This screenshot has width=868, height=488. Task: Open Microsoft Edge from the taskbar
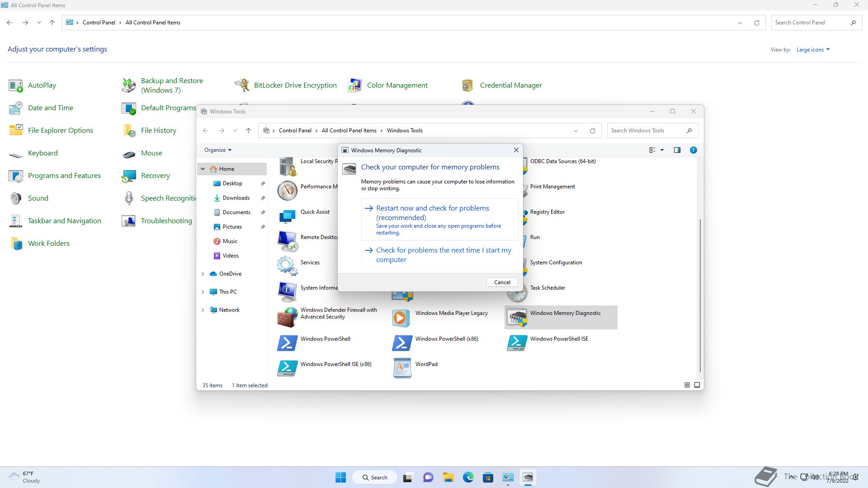coord(468,478)
